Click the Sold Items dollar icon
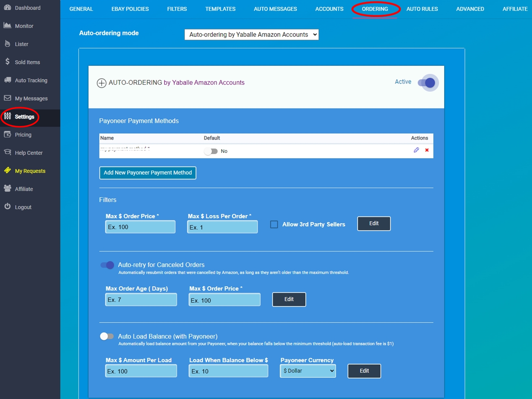The height and width of the screenshot is (399, 532). pyautogui.click(x=7, y=62)
